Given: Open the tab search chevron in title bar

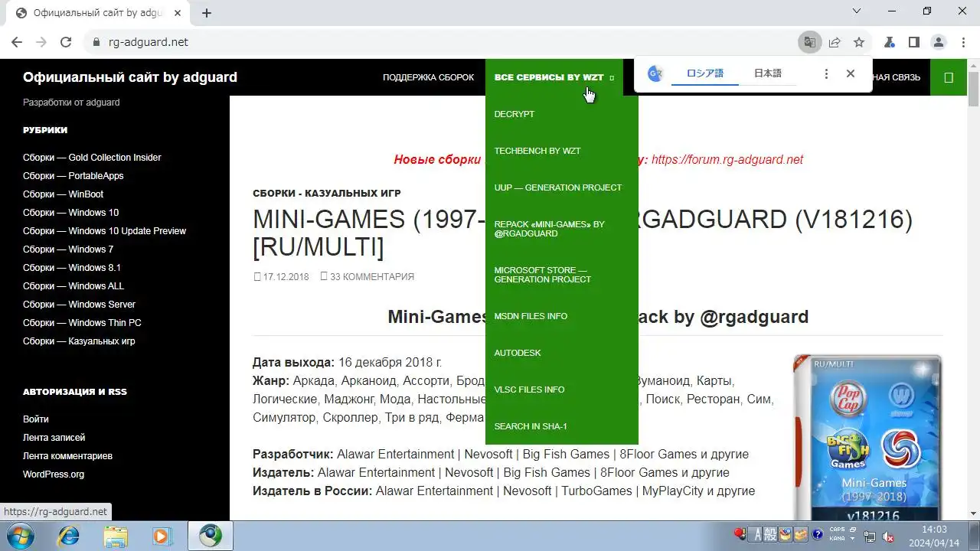Looking at the screenshot, I should coord(857,11).
